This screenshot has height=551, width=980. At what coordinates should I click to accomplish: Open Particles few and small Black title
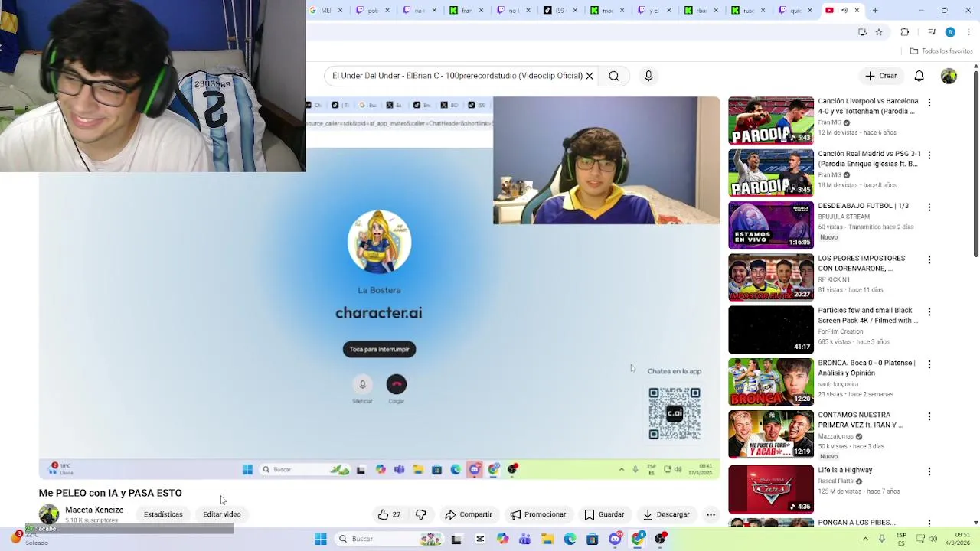867,315
